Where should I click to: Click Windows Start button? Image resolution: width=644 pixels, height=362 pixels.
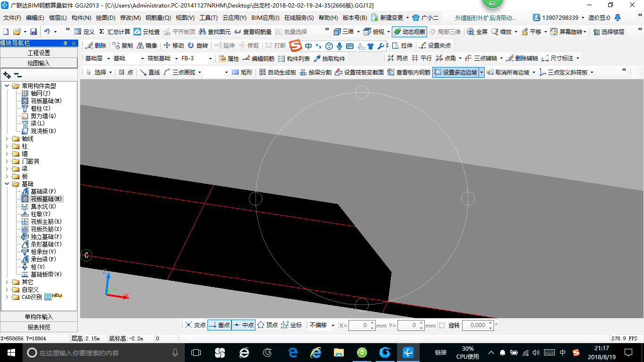pos(10,352)
